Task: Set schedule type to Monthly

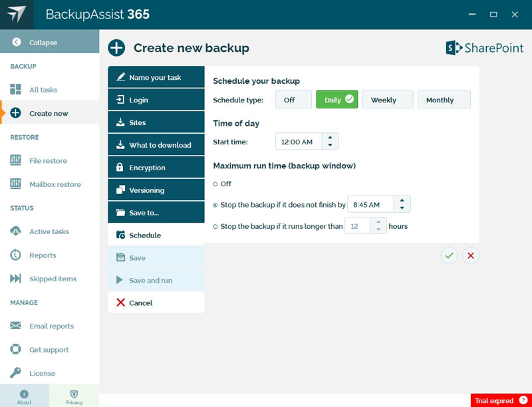Action: coord(444,99)
